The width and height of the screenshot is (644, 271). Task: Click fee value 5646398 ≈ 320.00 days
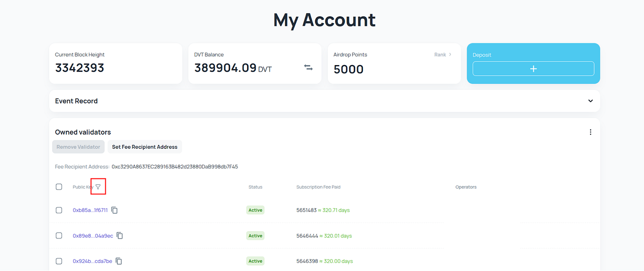(325, 261)
